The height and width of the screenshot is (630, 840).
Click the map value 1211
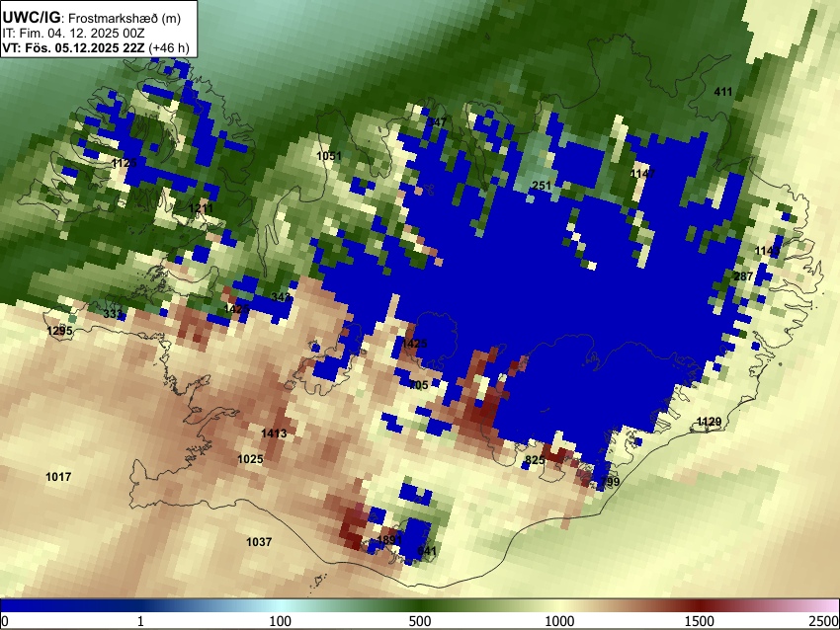point(201,207)
